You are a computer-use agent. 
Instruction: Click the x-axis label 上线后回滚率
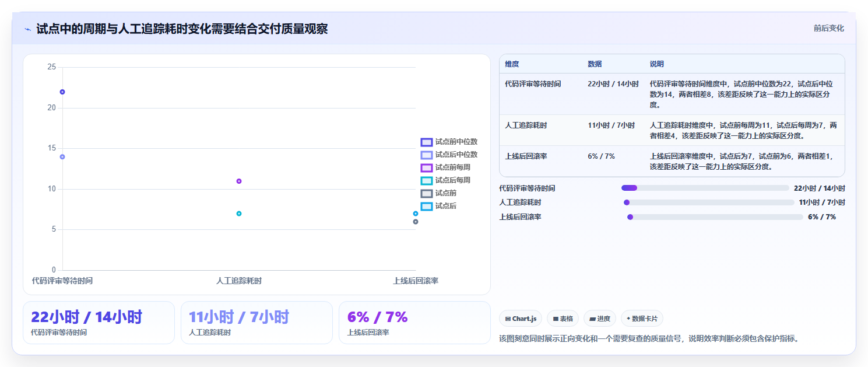click(416, 281)
